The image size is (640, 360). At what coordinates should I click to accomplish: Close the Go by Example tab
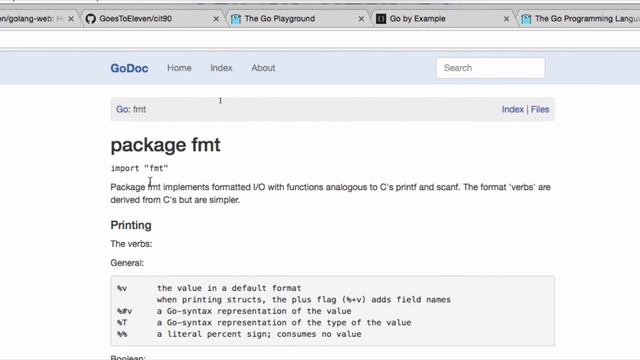point(506,19)
